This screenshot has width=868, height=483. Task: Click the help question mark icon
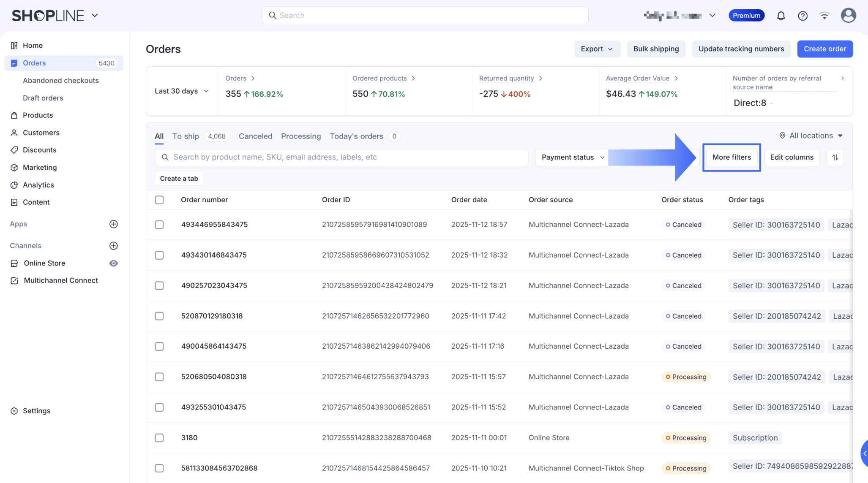click(802, 16)
